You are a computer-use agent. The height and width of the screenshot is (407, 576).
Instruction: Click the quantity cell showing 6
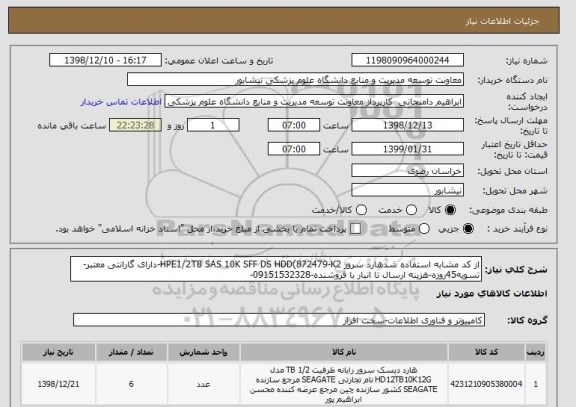(131, 384)
